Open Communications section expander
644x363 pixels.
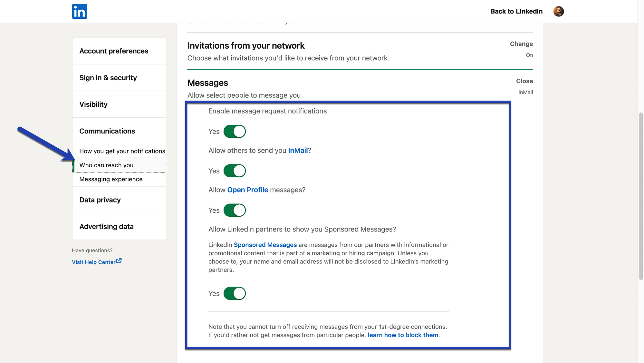tap(107, 131)
